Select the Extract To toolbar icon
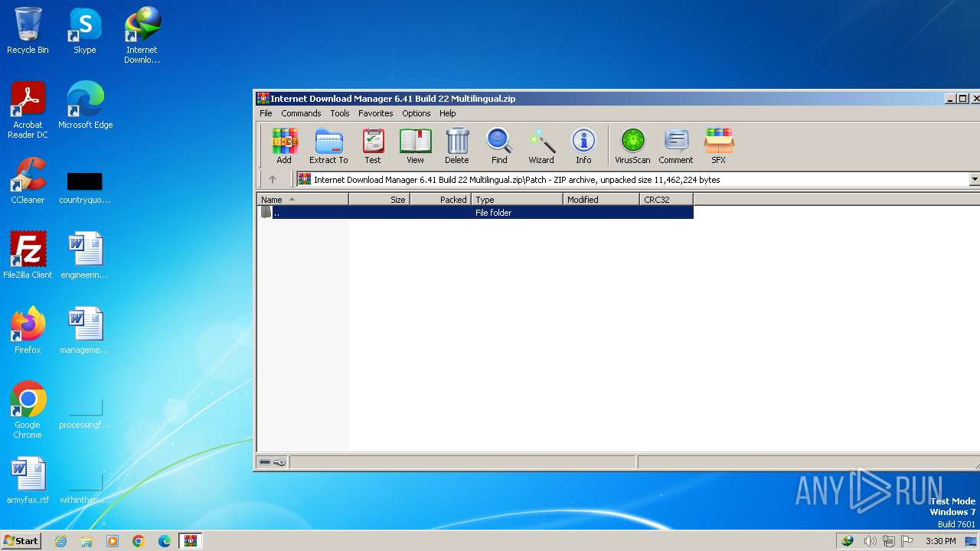Image resolution: width=980 pixels, height=551 pixels. click(328, 145)
